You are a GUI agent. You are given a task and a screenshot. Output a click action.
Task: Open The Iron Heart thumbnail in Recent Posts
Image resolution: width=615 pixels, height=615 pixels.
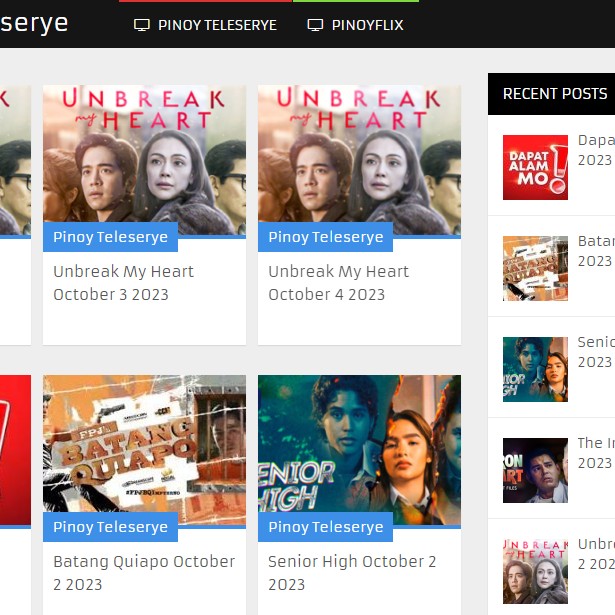(535, 470)
